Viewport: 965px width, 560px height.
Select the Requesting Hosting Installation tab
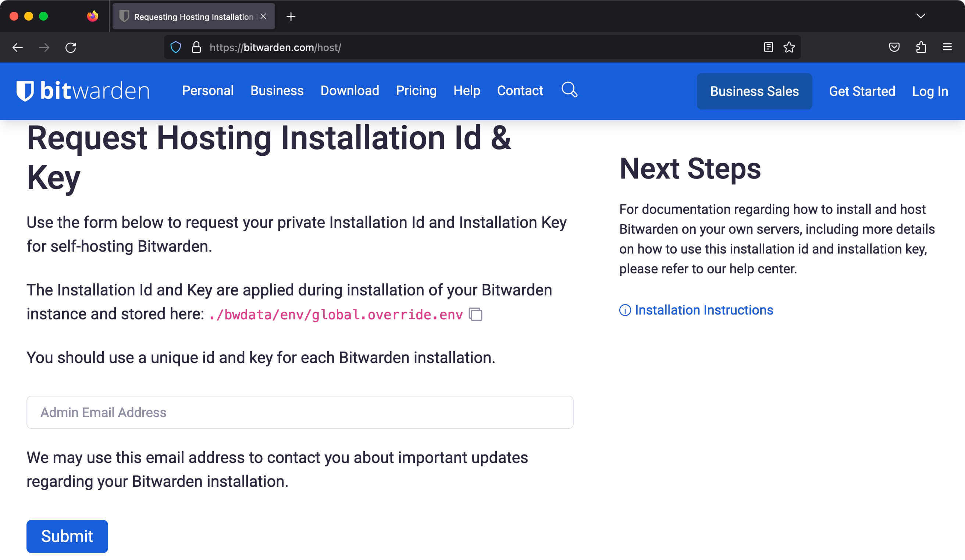194,17
